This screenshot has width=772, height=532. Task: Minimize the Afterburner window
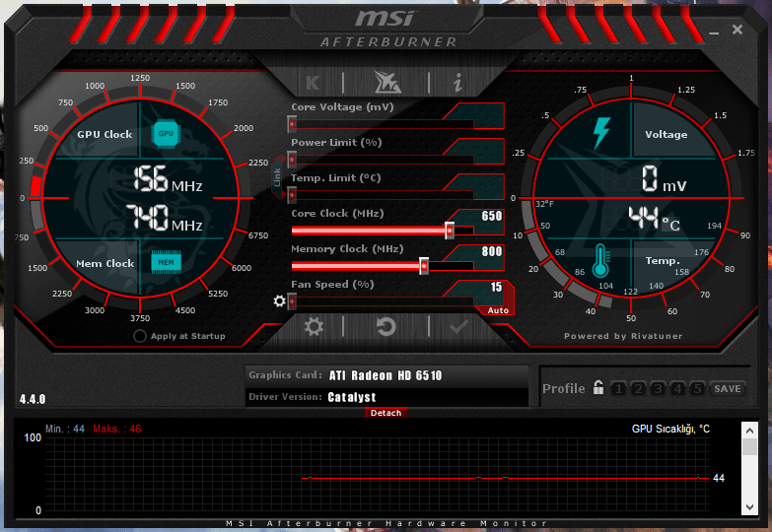pyautogui.click(x=714, y=33)
